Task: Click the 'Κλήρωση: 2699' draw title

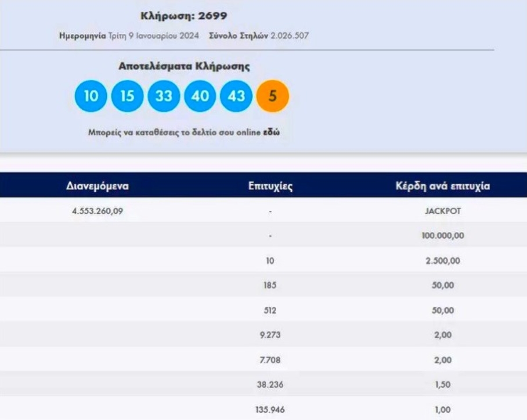Action: point(184,16)
